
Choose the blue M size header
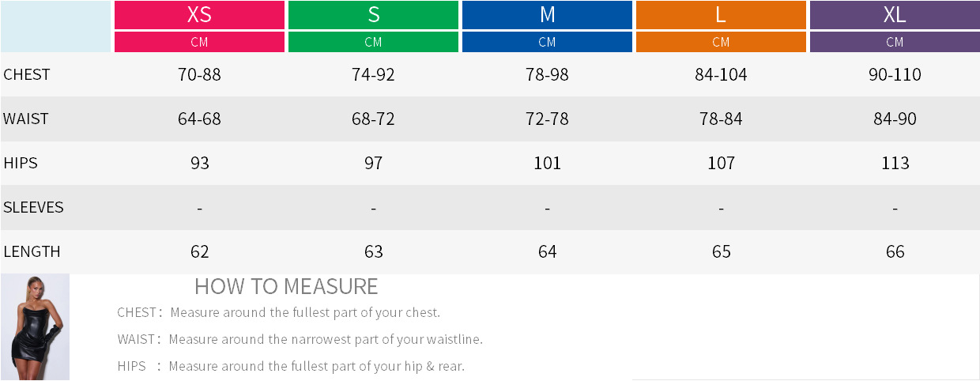547,15
